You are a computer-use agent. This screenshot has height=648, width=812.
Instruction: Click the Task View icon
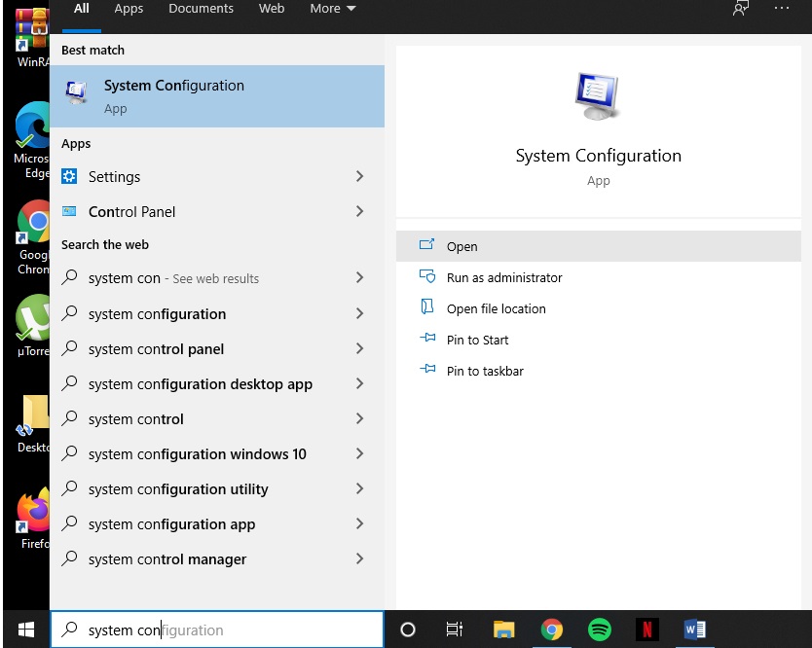(x=455, y=630)
